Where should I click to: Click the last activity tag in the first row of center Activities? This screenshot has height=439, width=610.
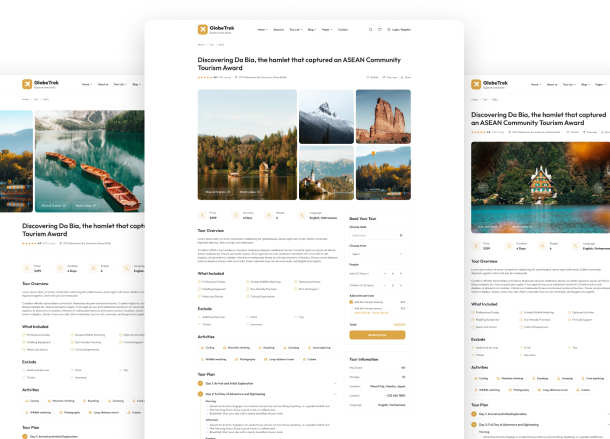tap(320, 348)
